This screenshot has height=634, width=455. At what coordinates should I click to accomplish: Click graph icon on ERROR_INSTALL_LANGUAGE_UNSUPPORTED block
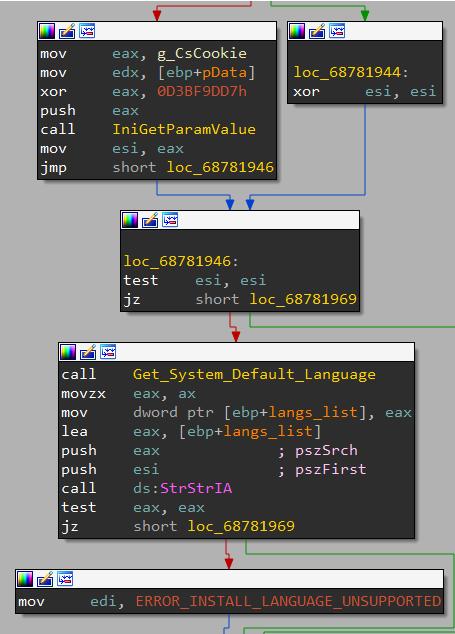point(65,579)
